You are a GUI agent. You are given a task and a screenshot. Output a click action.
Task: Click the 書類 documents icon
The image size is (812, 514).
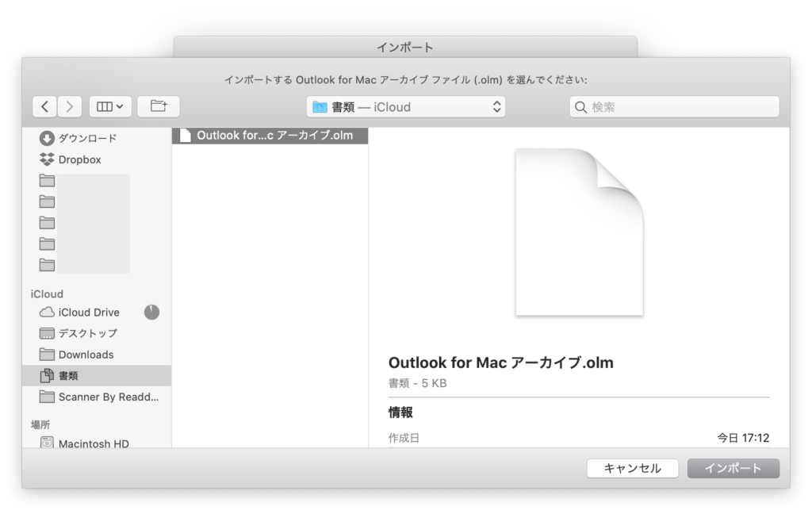[x=47, y=375]
